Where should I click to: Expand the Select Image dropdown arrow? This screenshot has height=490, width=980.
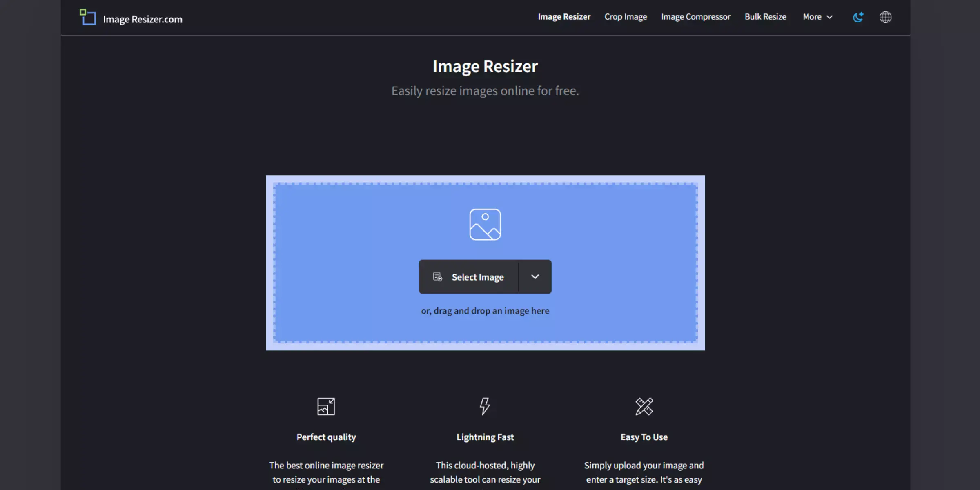535,276
